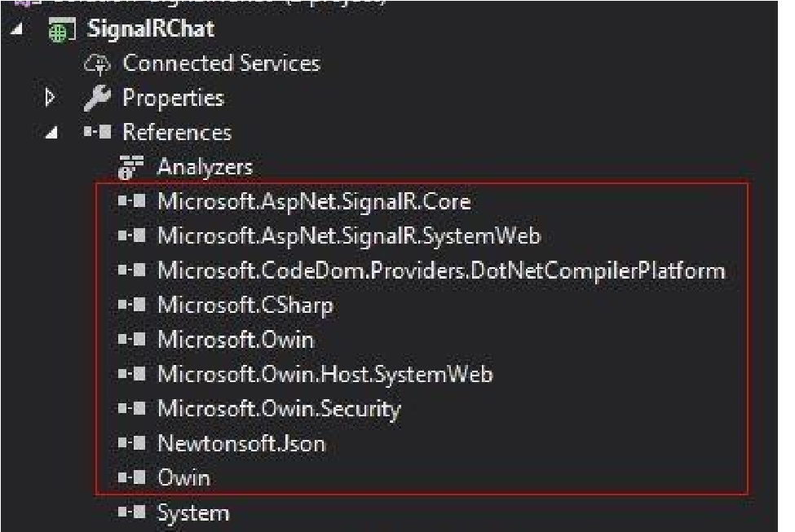Click the Owin reference icon
Screen dimensions: 795x532
(x=132, y=477)
